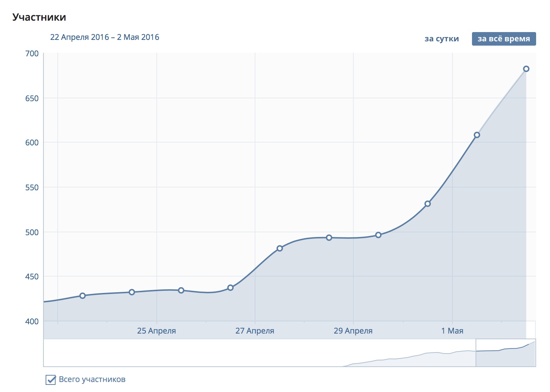Image resolution: width=550 pixels, height=392 pixels.
Task: Click the data point near 496 after 29 Апреля
Action: coord(378,235)
